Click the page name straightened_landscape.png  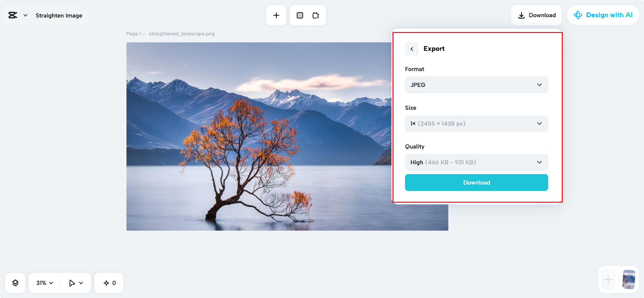point(182,34)
